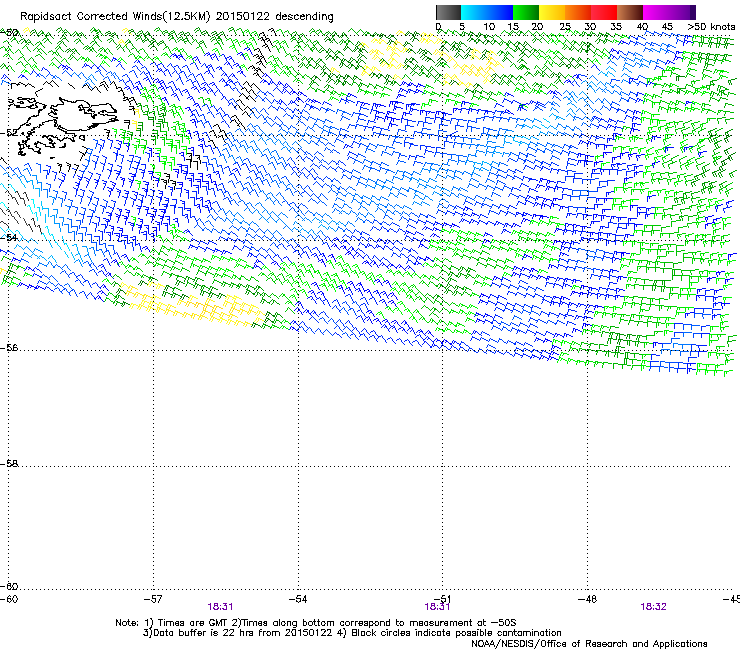Click the green 15-20 knots legend color
This screenshot has height=650, width=740.
coord(526,12)
